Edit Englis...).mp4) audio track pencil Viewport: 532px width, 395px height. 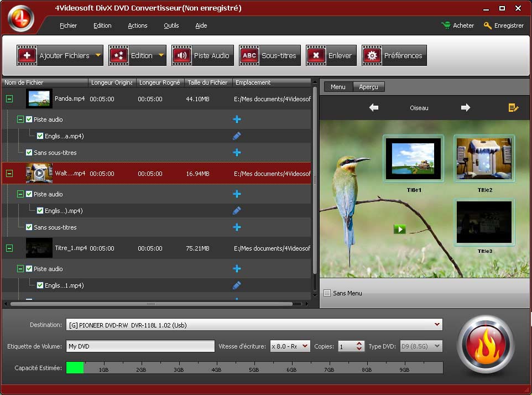click(237, 210)
